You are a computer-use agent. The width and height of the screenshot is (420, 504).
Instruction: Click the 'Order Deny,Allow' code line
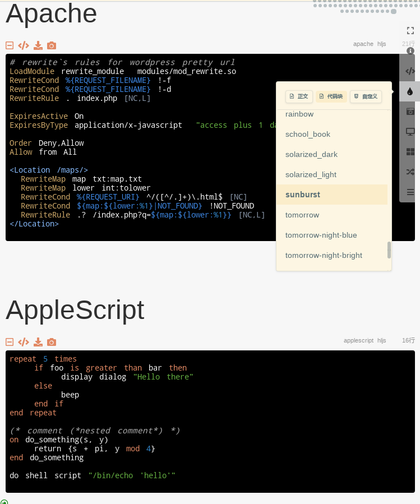[x=47, y=143]
